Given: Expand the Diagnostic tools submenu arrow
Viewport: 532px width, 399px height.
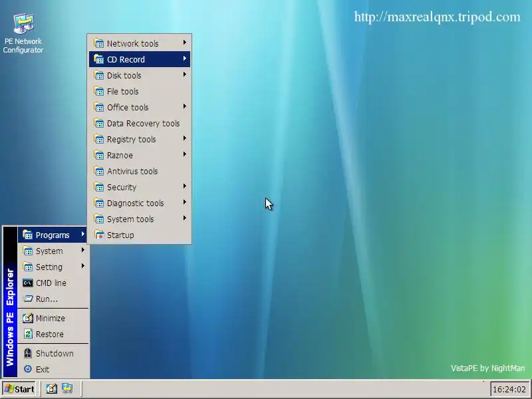Looking at the screenshot, I should coord(185,202).
